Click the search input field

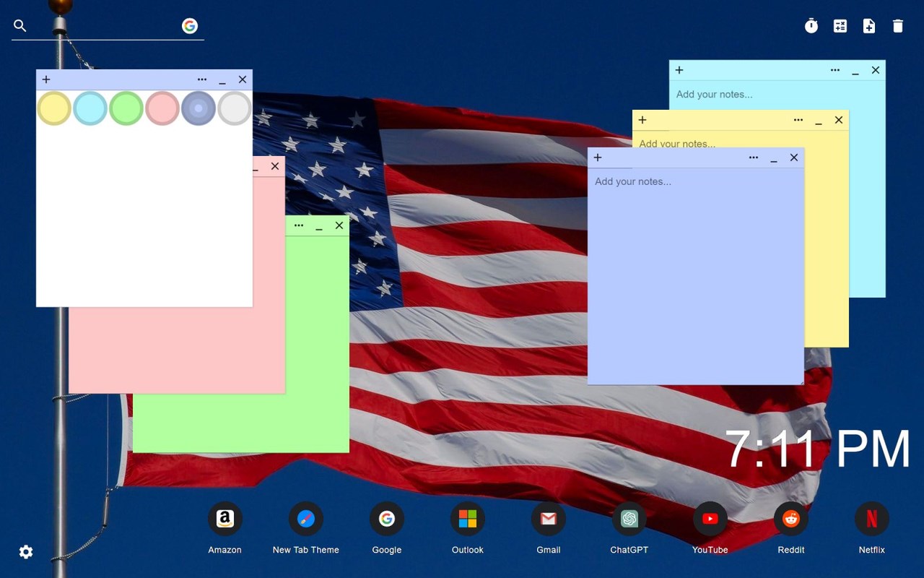105,26
